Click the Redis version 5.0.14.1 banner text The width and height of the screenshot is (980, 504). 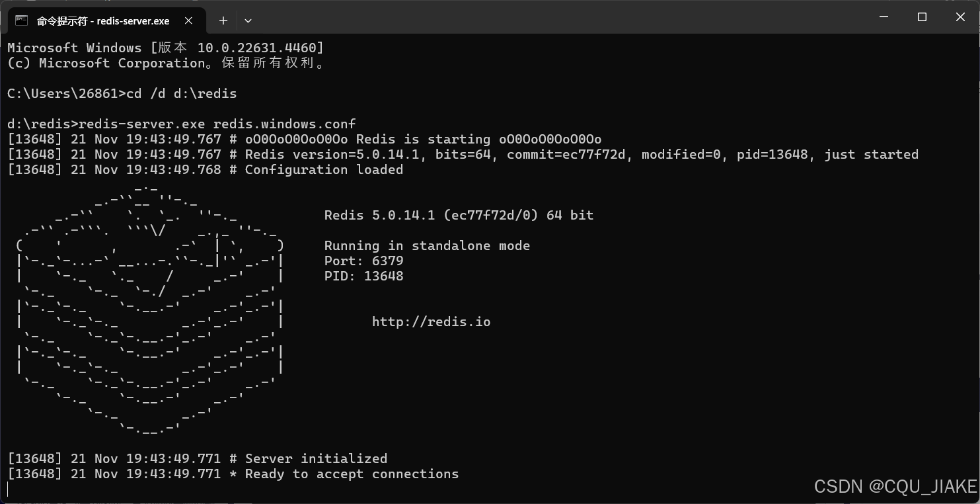point(459,215)
